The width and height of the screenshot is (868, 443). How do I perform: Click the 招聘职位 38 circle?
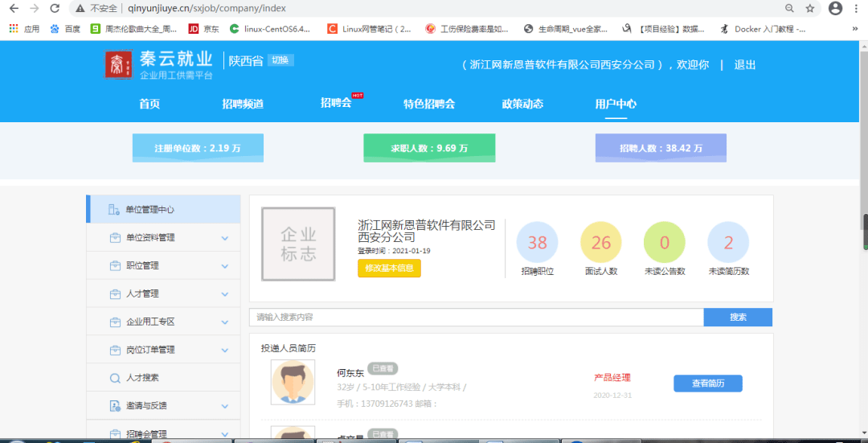[537, 243]
